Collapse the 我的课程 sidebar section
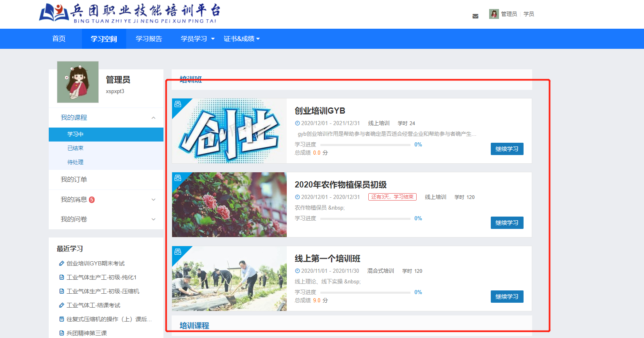Image resolution: width=644 pixels, height=338 pixels. coord(153,118)
